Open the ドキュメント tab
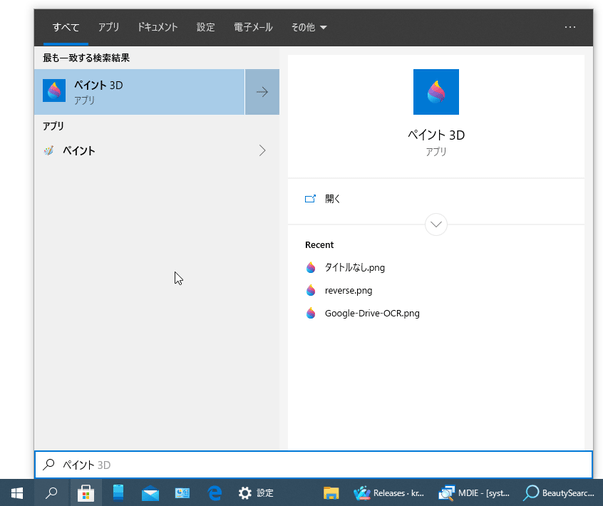 158,27
